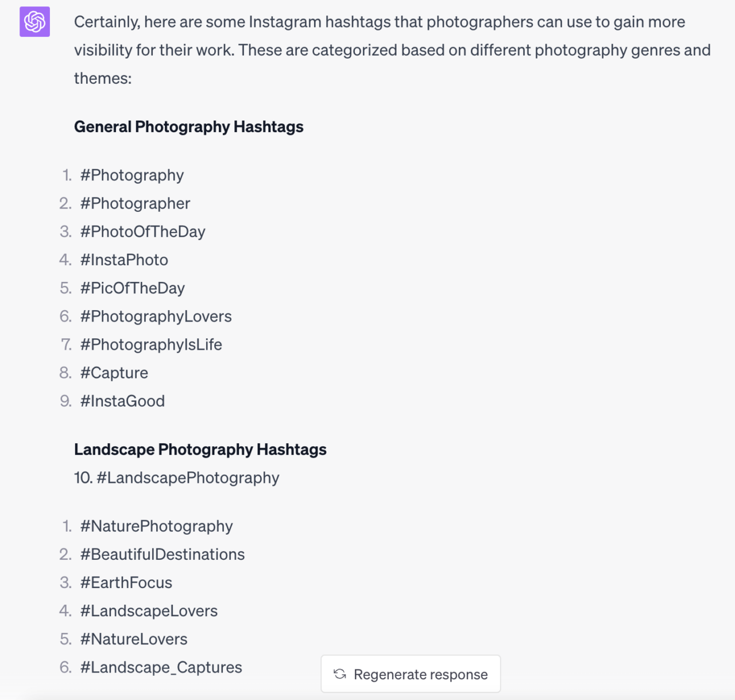Pick the #InstaPhoto hashtag entry
735x700 pixels.
pos(124,260)
